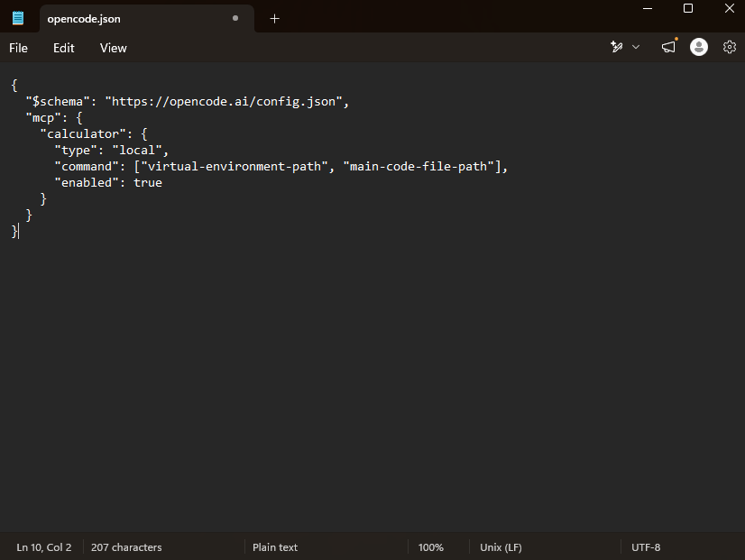Click the Unix (LF) line ending entry
Image resolution: width=745 pixels, height=560 pixels.
(501, 547)
